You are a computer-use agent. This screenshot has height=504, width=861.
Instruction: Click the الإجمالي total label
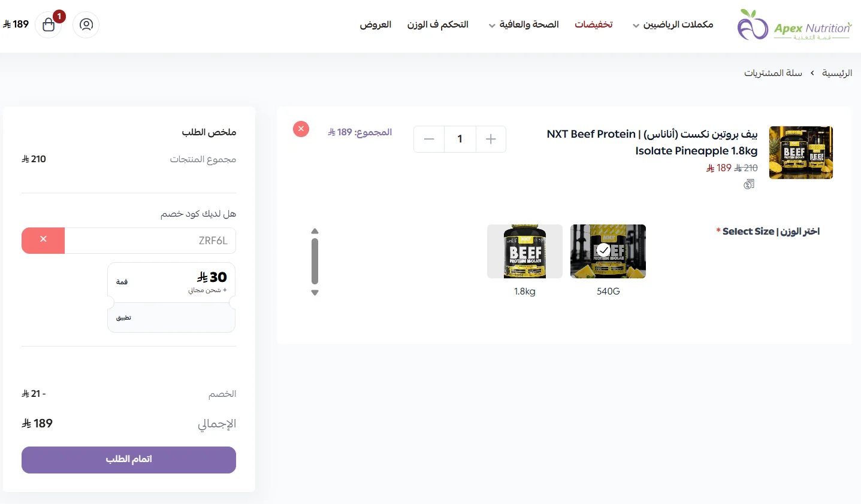pos(217,424)
